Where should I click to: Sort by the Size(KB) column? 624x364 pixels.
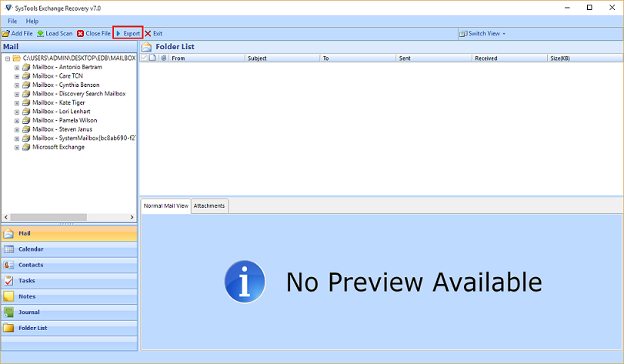pos(585,58)
